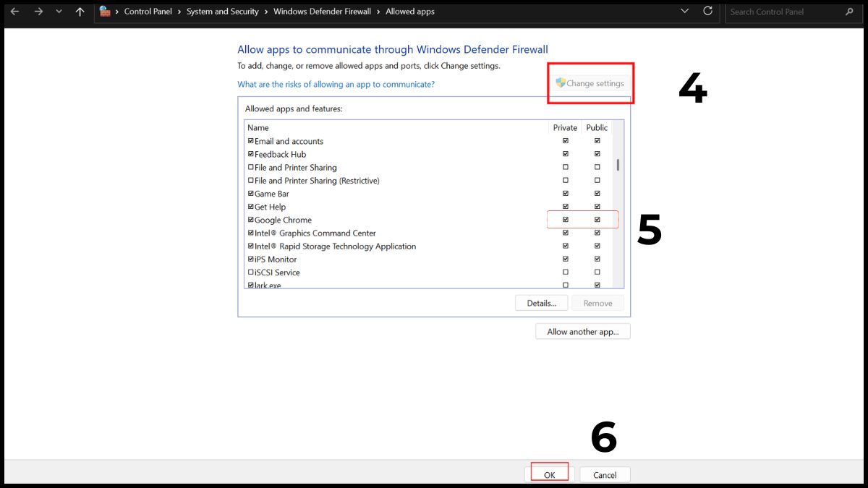Screen dimensions: 868x488
Task: Click the Remove button
Action: point(597,303)
